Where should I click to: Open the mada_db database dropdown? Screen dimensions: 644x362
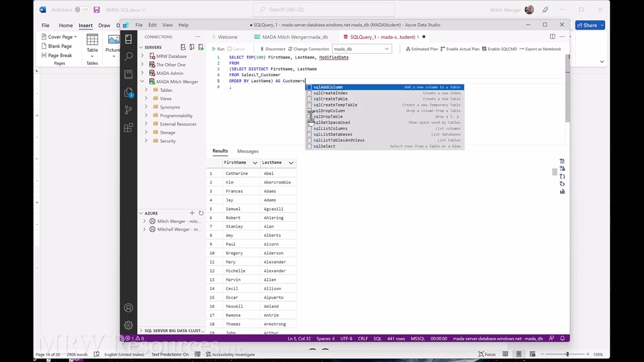coord(361,49)
